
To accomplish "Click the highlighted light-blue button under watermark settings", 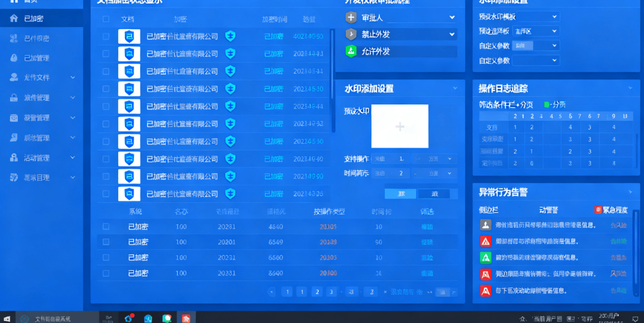I will pyautogui.click(x=401, y=194).
